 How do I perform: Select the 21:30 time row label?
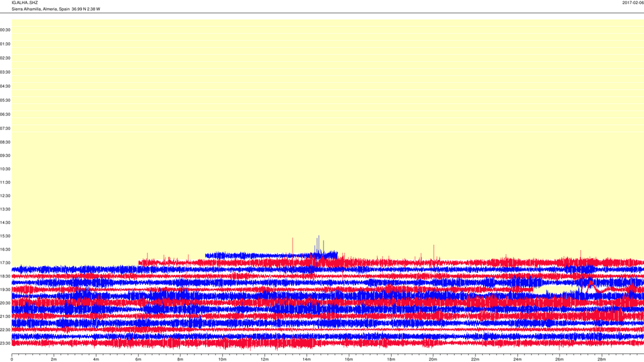click(x=5, y=316)
